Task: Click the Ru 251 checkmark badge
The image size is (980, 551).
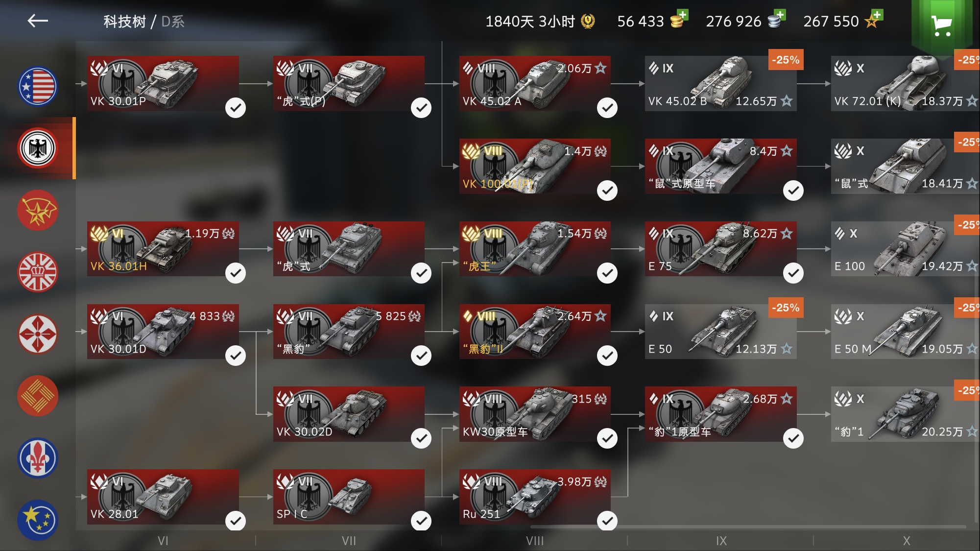Action: [x=607, y=521]
